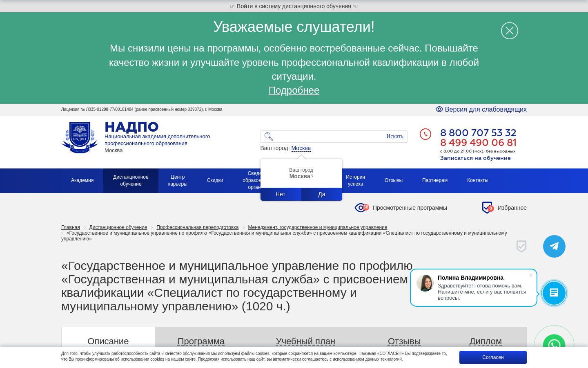Viewport: 588px width, 368px height.
Task: Open the Подробнее link in banner
Action: [294, 90]
